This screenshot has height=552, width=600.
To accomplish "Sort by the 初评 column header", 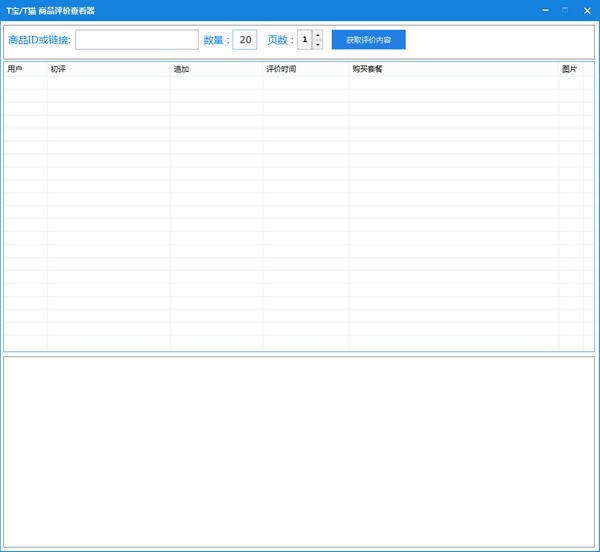I will click(x=108, y=69).
